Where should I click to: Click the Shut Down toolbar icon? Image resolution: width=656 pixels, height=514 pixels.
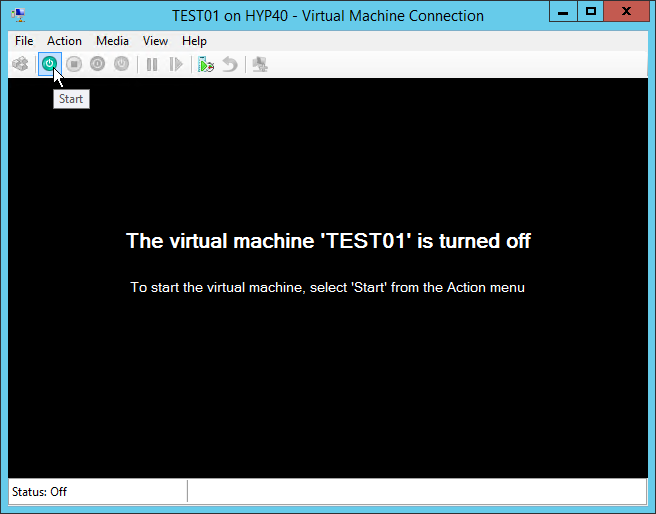[x=97, y=64]
